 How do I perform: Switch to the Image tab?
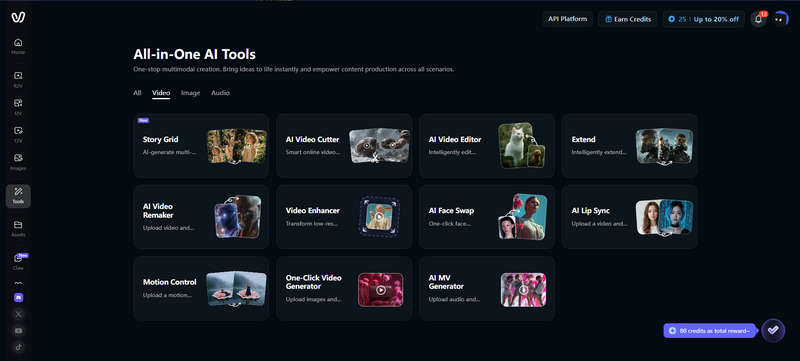(x=190, y=93)
